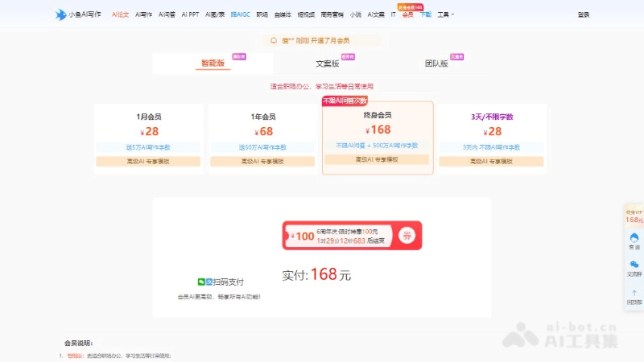Click the blue Alipay icon
Viewport: 644px width, 362px height.
[209, 282]
